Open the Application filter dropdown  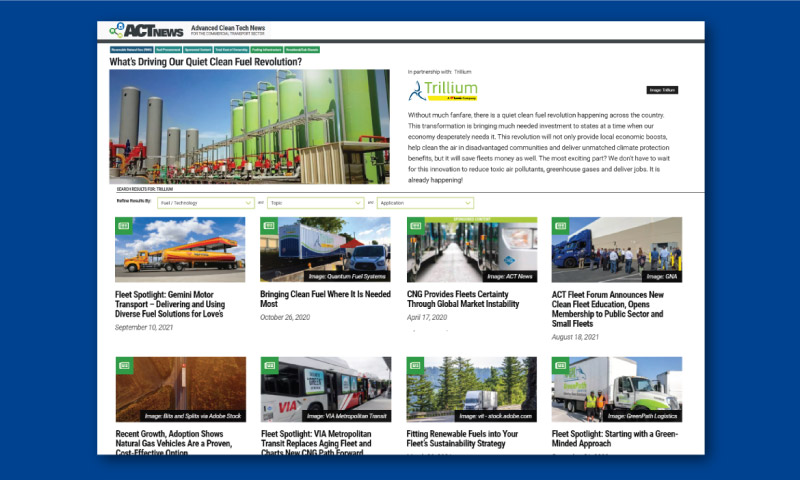425,203
